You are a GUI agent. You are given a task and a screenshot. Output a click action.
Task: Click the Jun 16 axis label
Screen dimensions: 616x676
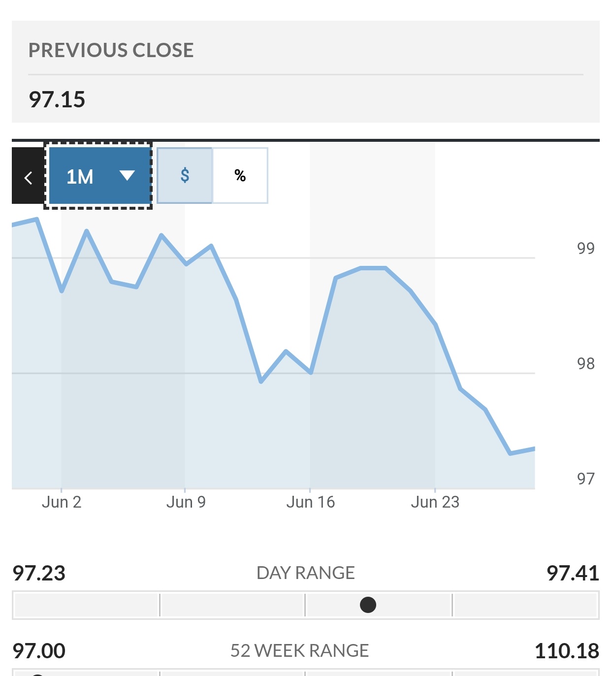[311, 502]
